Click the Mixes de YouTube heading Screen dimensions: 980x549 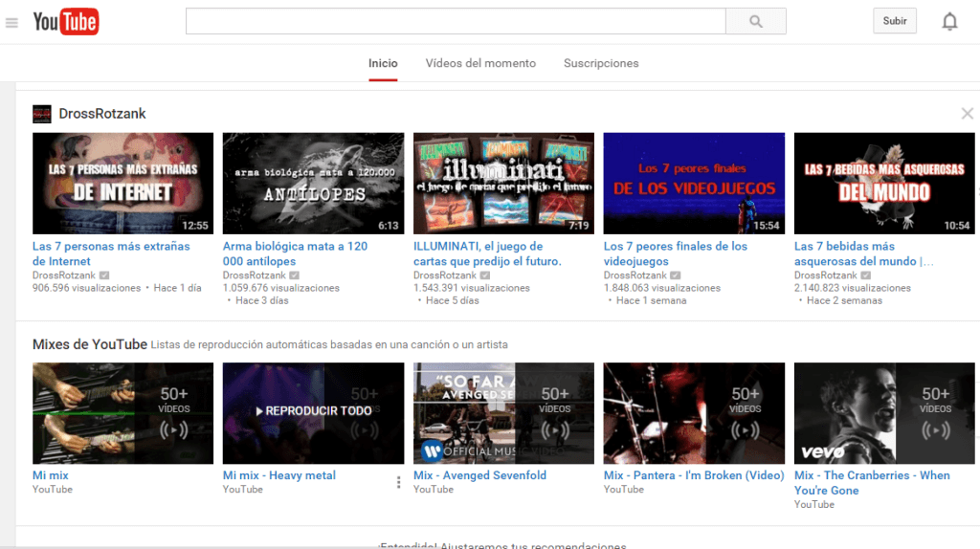[x=89, y=344]
